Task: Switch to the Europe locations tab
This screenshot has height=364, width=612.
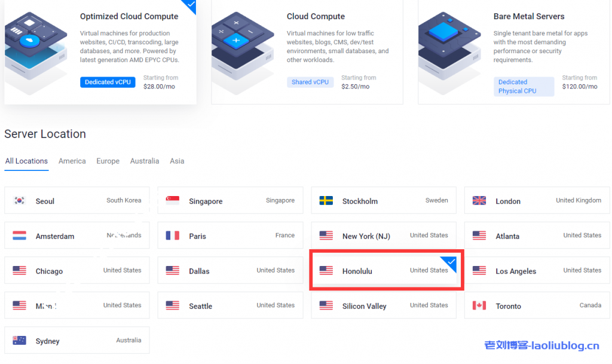Action: click(x=108, y=161)
